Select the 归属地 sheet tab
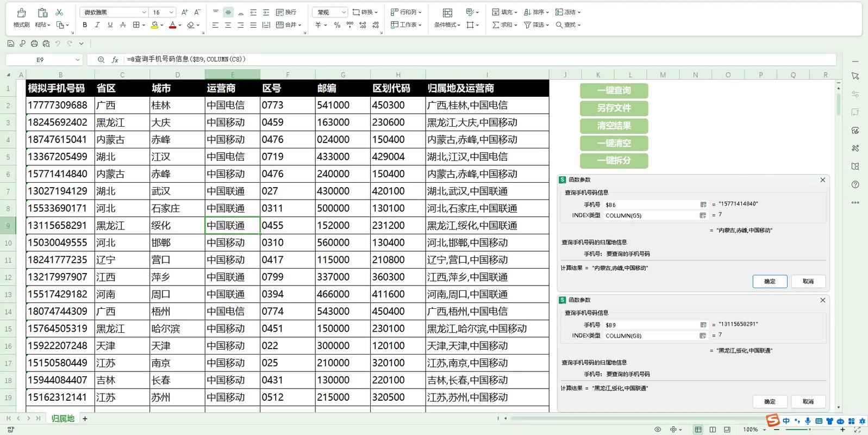The image size is (868, 435). coord(63,419)
